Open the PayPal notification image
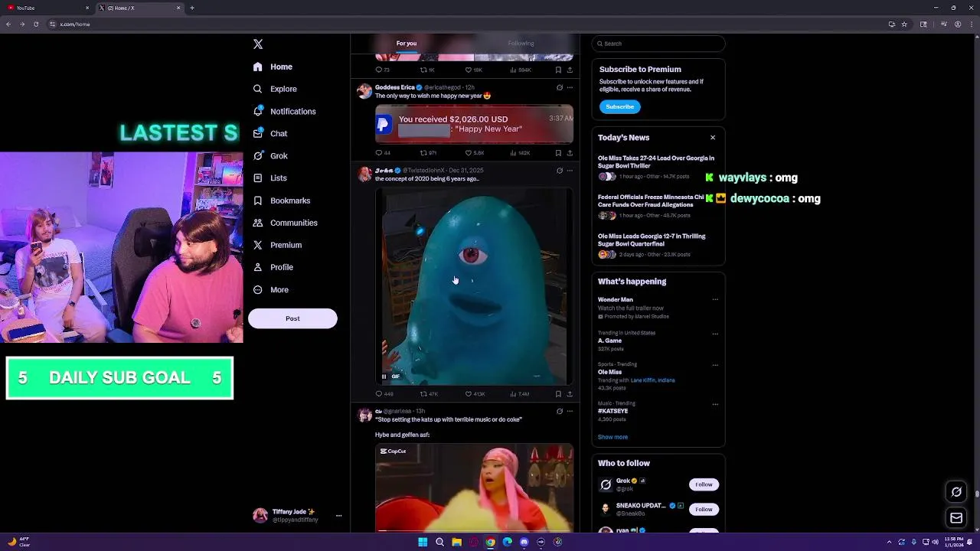980x551 pixels. [x=474, y=124]
